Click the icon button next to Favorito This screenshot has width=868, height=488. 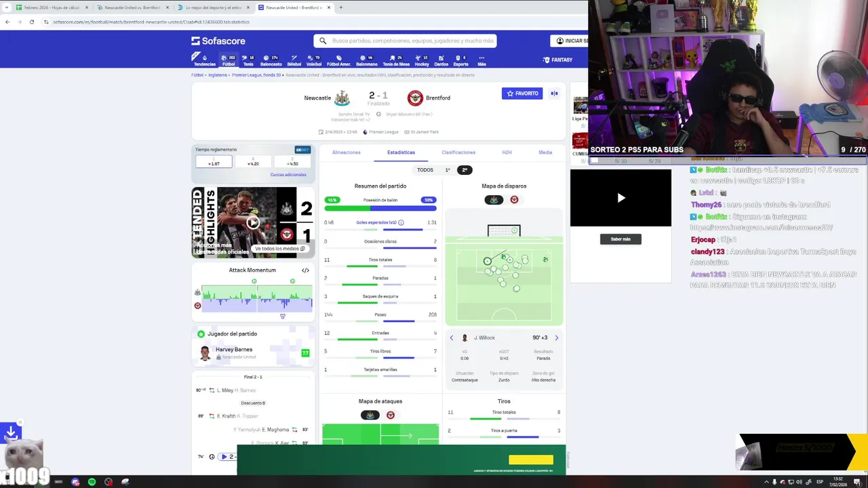pyautogui.click(x=554, y=94)
